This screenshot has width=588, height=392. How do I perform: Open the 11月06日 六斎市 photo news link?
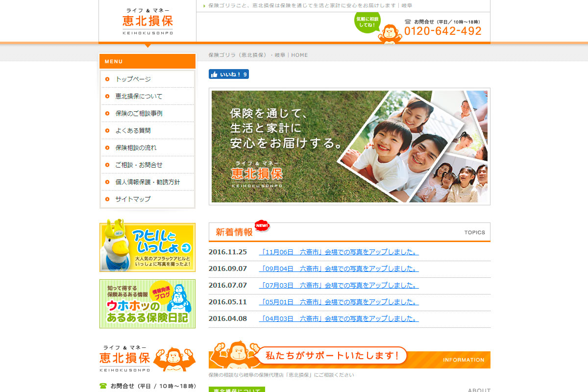coord(339,252)
